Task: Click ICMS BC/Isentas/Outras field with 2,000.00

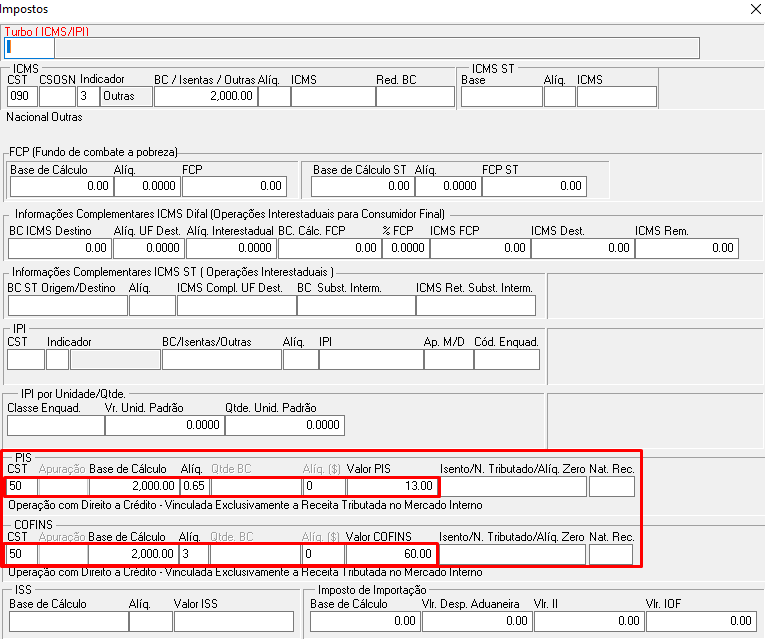Action: (x=206, y=96)
